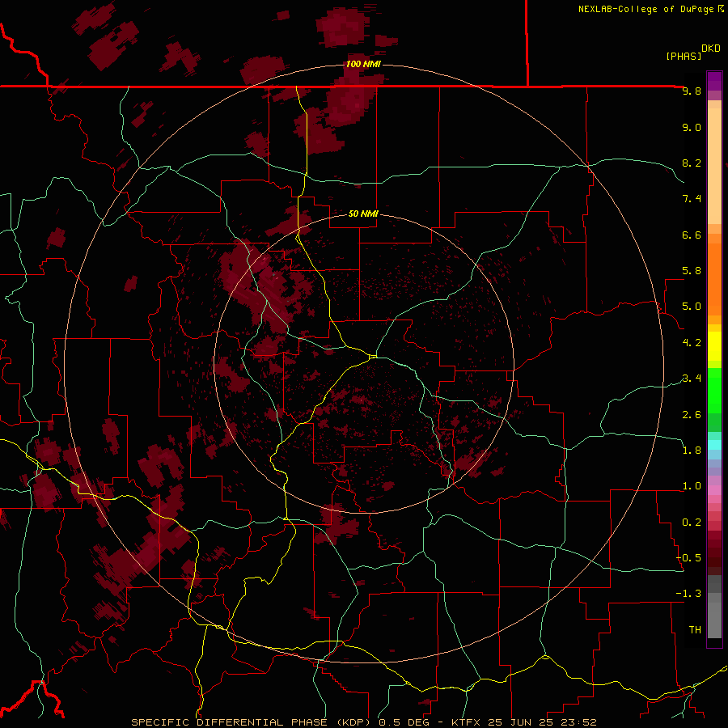Click the -0.5 legend value
The width and height of the screenshot is (728, 728).
688,558
